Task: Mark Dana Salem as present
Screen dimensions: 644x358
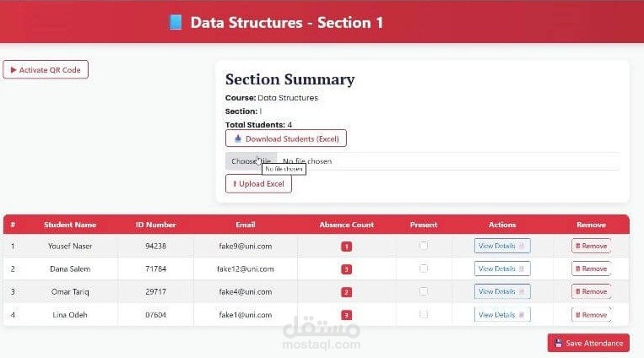Action: point(424,268)
